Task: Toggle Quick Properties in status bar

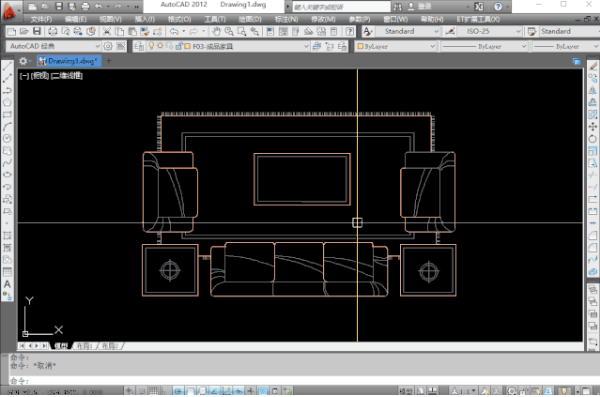Action: tap(275, 391)
